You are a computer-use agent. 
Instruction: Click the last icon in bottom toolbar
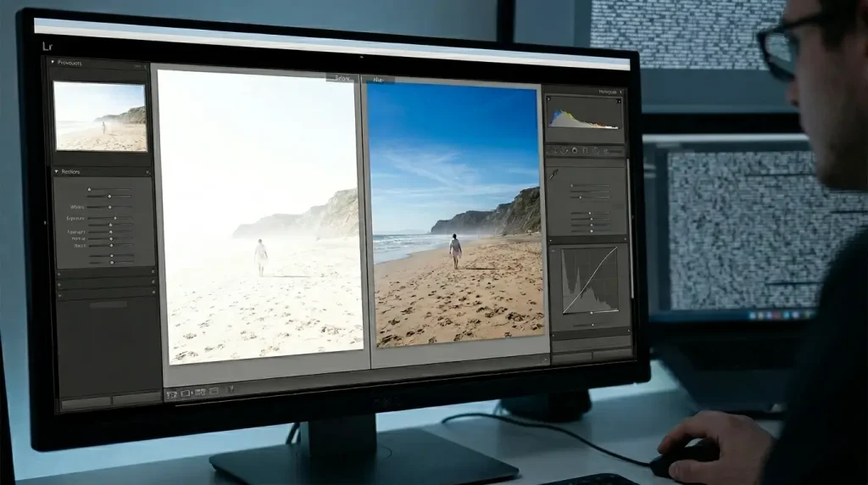(x=231, y=388)
